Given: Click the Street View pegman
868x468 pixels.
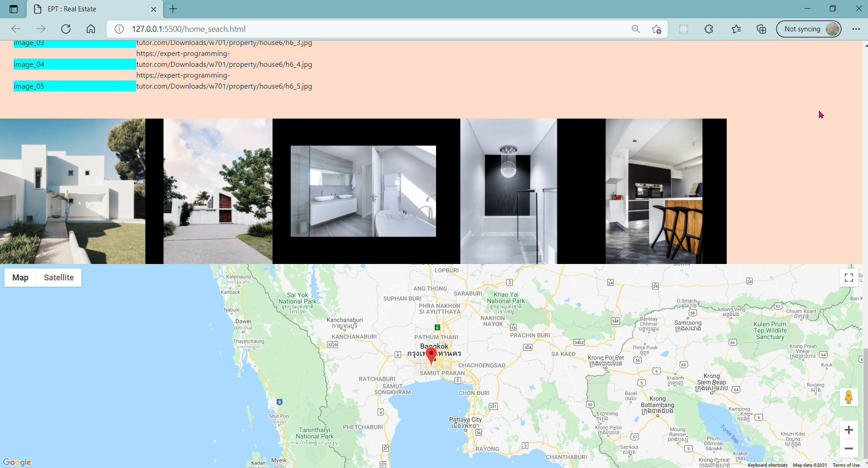Looking at the screenshot, I should (849, 397).
